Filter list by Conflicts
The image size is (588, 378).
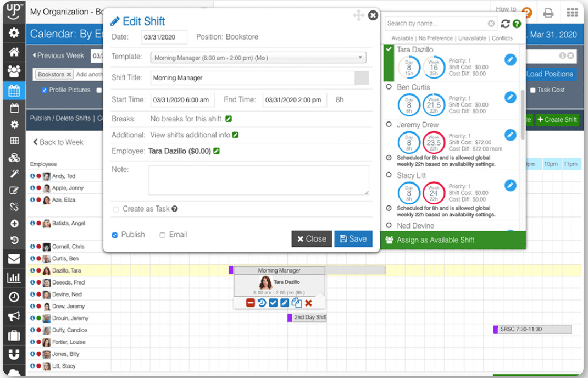(502, 38)
